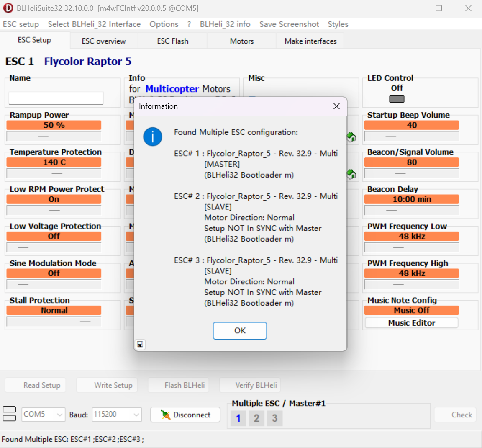Click the "50 %" Rampup Power value
This screenshot has width=482, height=448.
(54, 125)
